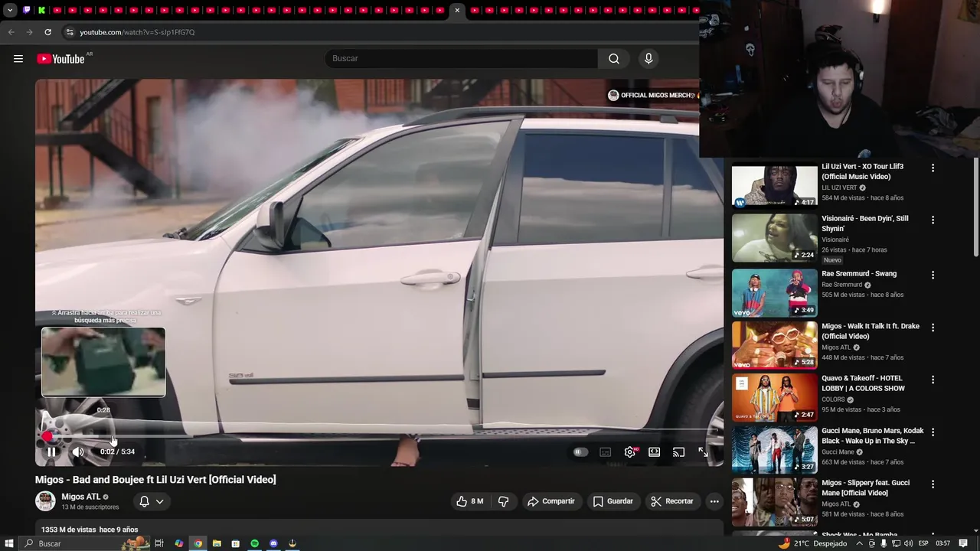The height and width of the screenshot is (551, 980).
Task: Switch to the Kick tab
Action: 41,10
